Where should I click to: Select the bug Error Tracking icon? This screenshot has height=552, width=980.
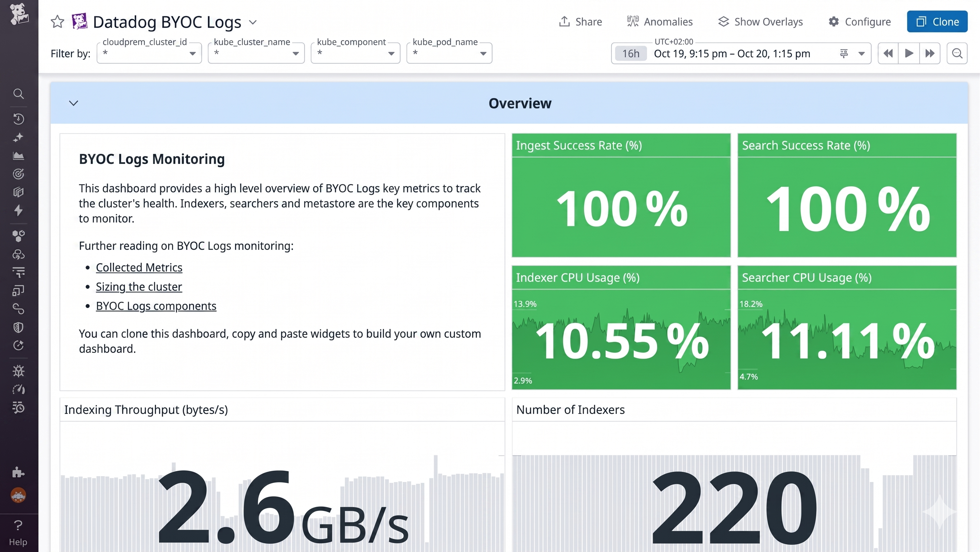[x=18, y=371]
